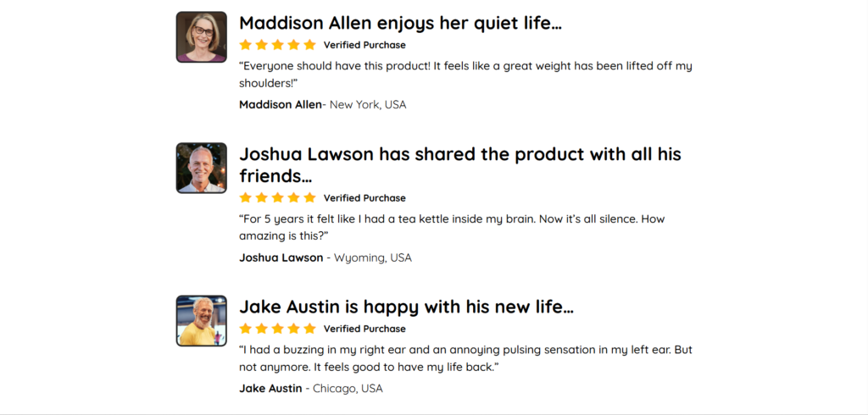Click the 'Maddison Allen enjoys her quiet life' heading
Screen dimensions: 868x415
(x=400, y=23)
